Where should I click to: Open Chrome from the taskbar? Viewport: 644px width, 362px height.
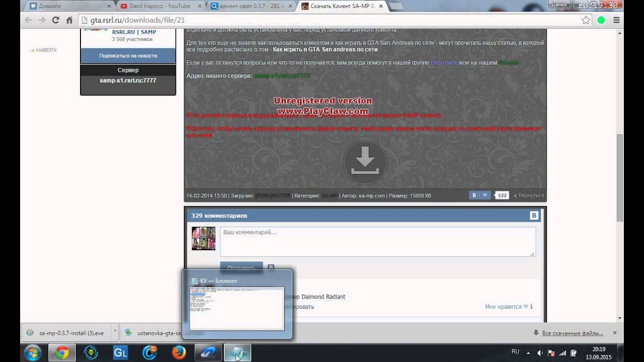tap(62, 353)
